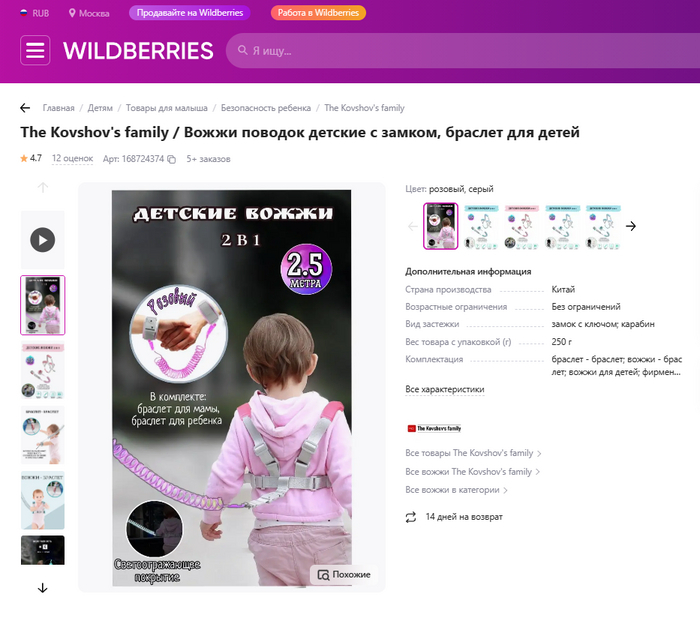Go to Детям breadcrumb category
Screen dimensions: 700x624
100,108
